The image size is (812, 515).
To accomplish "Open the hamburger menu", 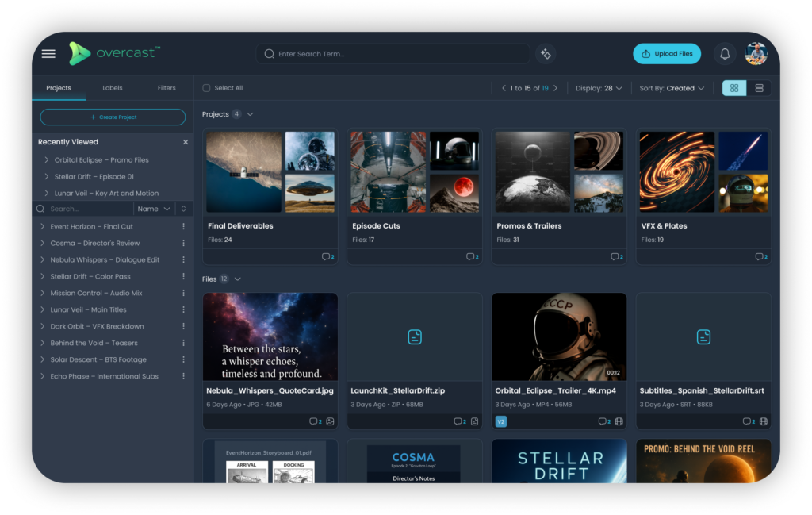I will (x=48, y=54).
